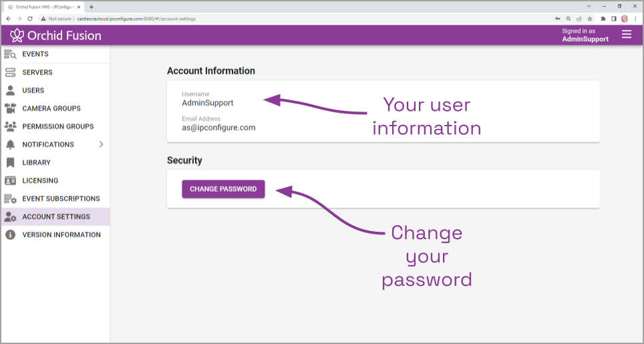Open the Users menu item
644x344 pixels.
click(33, 90)
